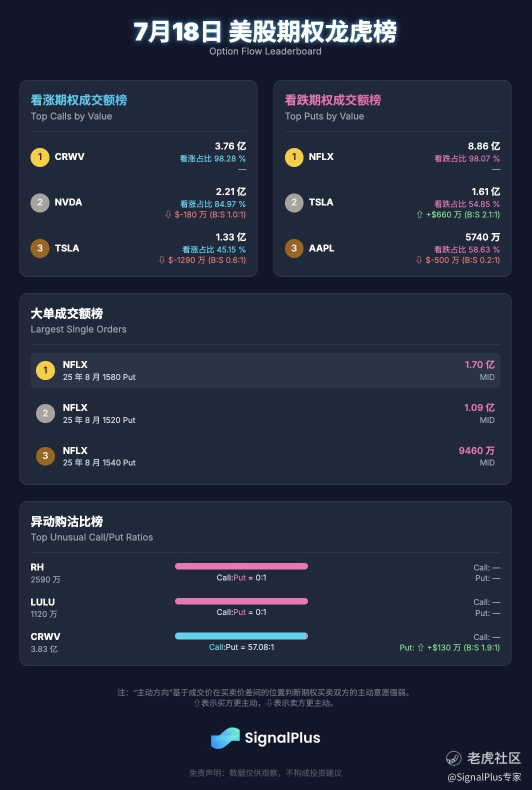
Task: Click the 1.70 亿 order value
Action: (479, 365)
